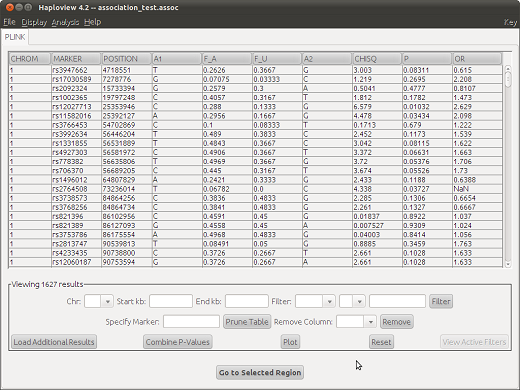
Task: Select marker rs1002365 cell
Action: (x=76, y=98)
